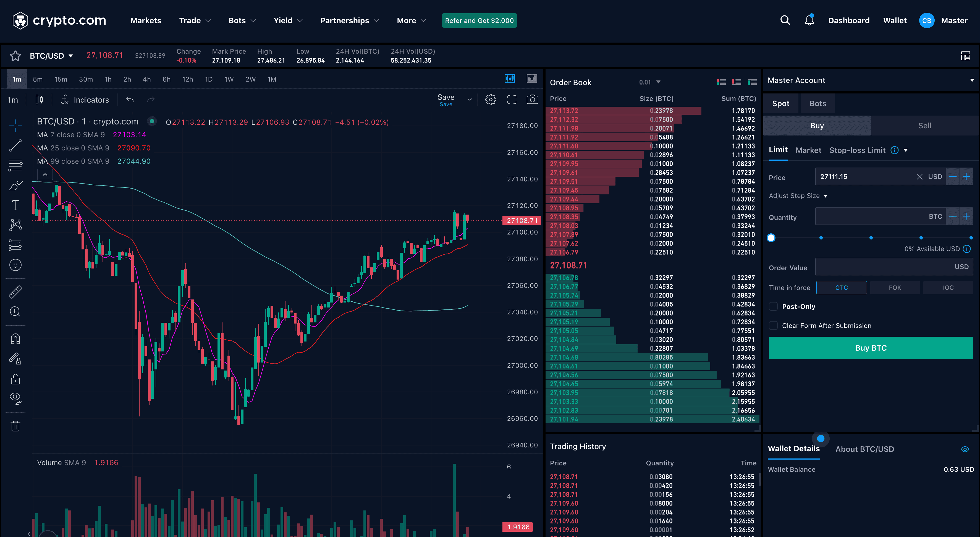This screenshot has height=537, width=980.
Task: Switch to Market order type
Action: tap(808, 150)
